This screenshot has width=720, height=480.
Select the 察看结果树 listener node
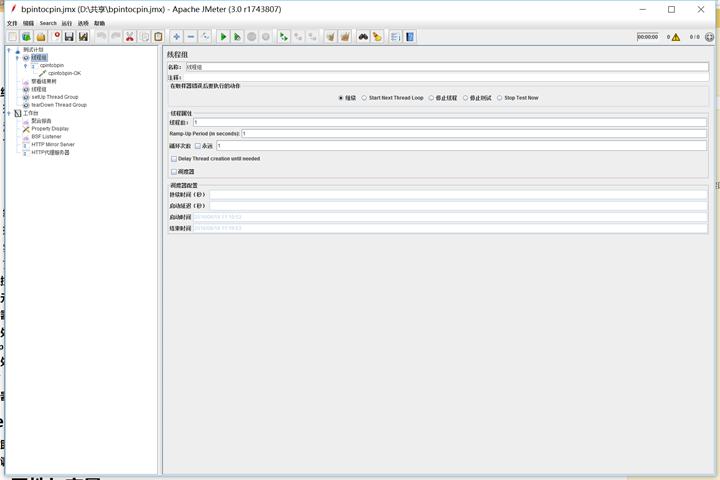pyautogui.click(x=44, y=81)
